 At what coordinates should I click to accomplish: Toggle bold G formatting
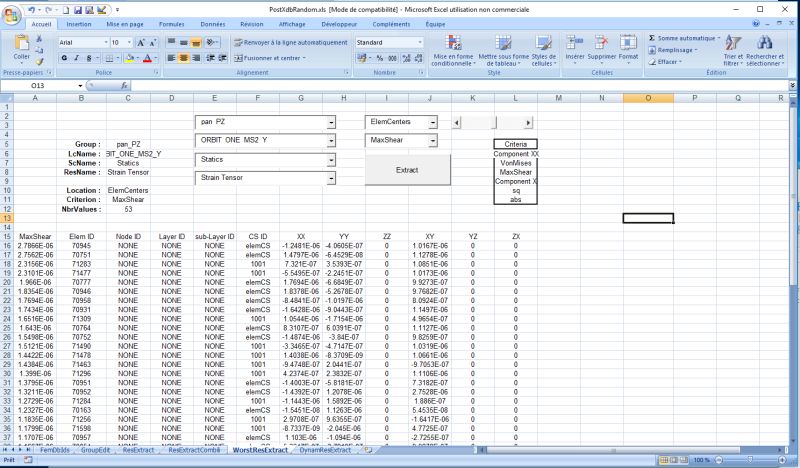coord(64,58)
